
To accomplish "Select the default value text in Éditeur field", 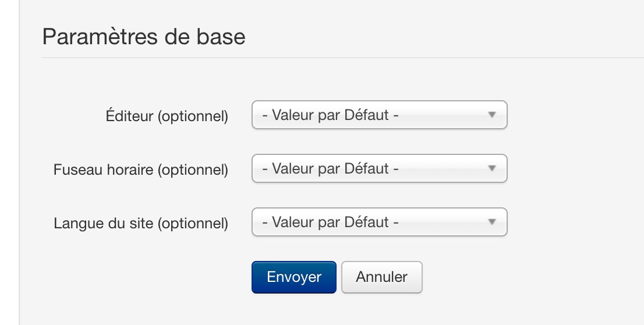I will coord(330,115).
